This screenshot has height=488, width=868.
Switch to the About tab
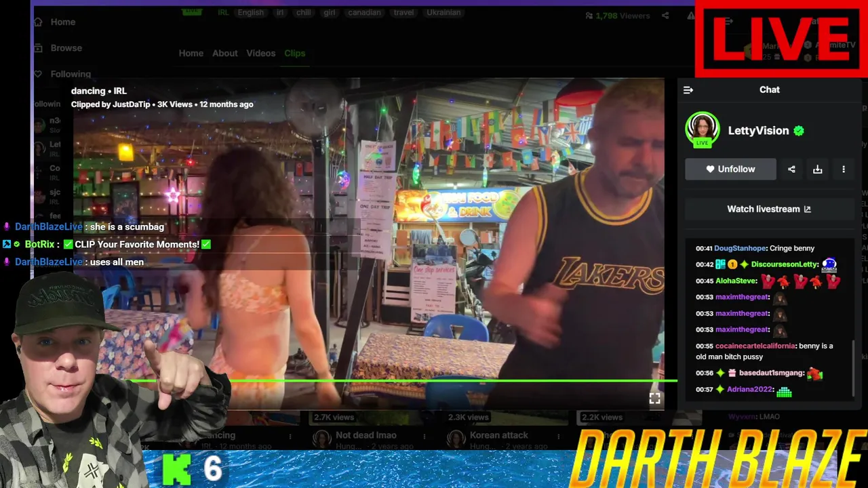click(224, 53)
